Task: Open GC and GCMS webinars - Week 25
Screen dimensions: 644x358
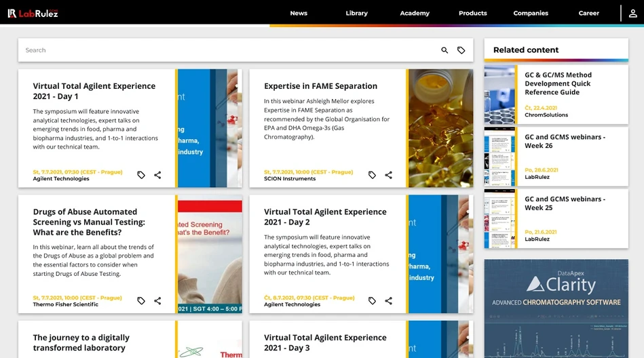Action: (x=565, y=203)
